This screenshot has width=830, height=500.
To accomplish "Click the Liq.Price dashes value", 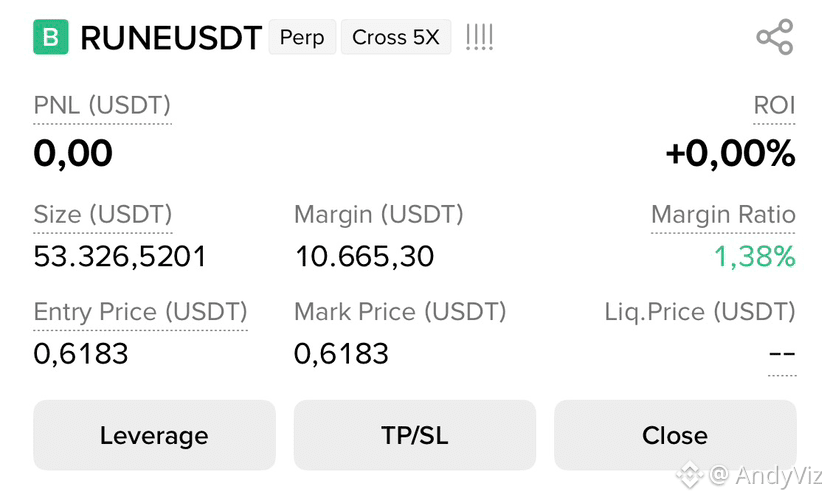I will (782, 353).
